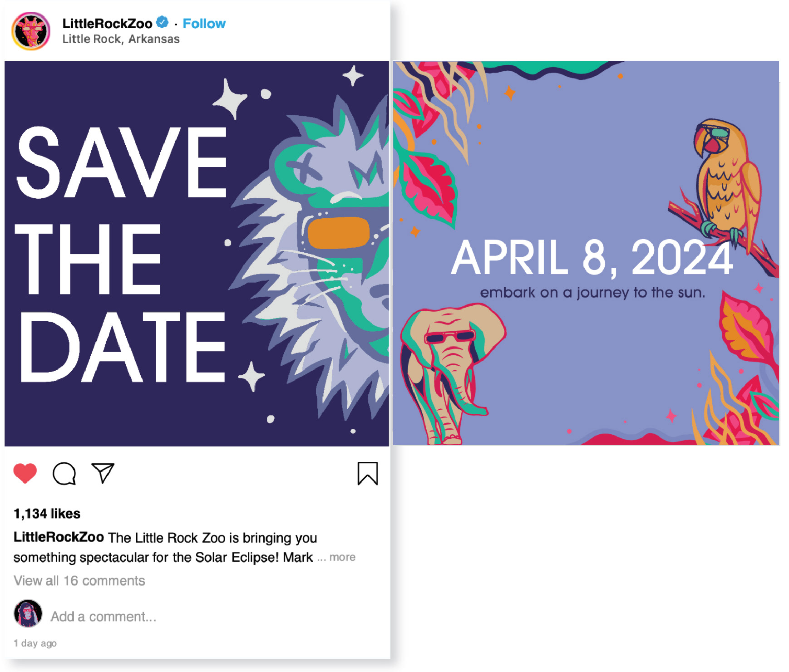This screenshot has width=789, height=672.
Task: Unlike the post via red heart icon
Action: coord(25,473)
